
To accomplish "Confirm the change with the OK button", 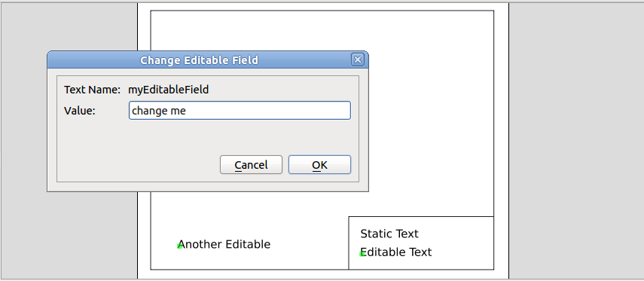I will pos(319,165).
